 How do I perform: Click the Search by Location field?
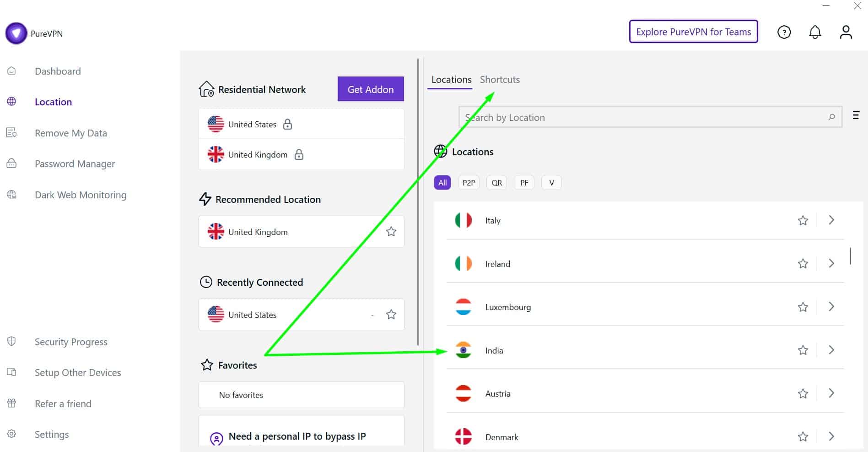(650, 117)
